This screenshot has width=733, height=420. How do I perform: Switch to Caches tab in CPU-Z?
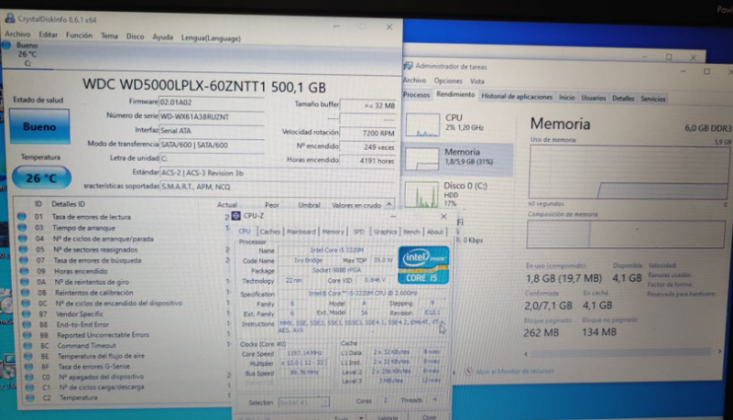(270, 232)
